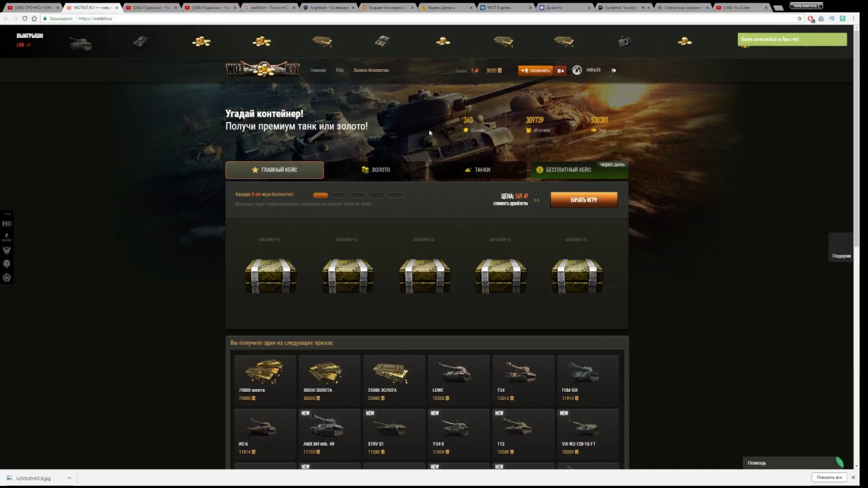The image size is (868, 488).
Task: Click the first-played progress pill
Action: [321, 195]
